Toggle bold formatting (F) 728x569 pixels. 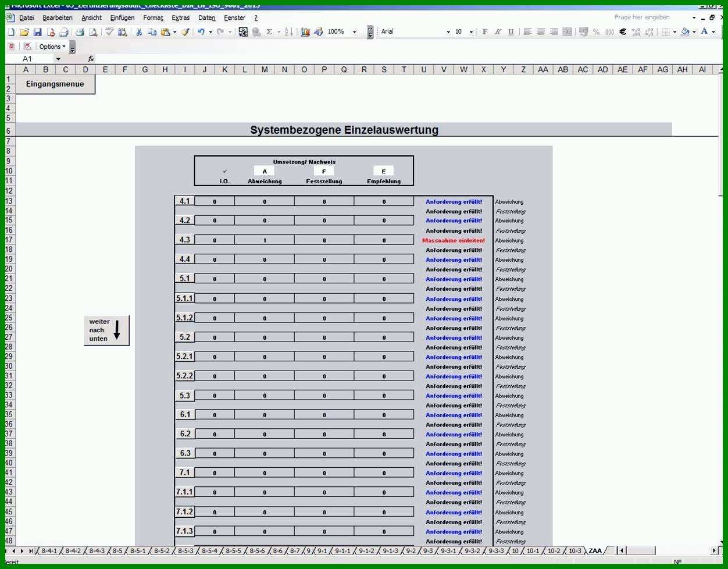tap(485, 32)
